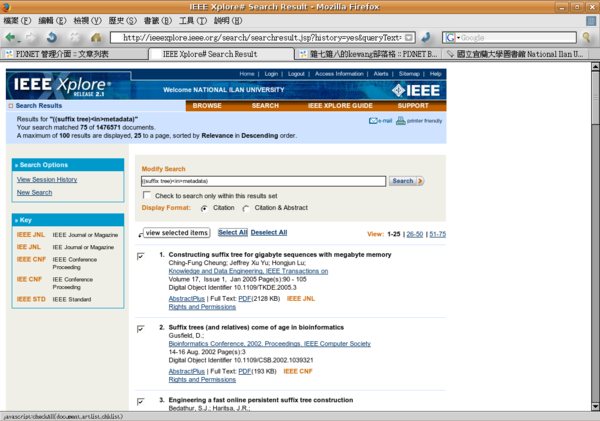Open the back button history dropdown arrow
The image size is (600, 421).
[19, 40]
